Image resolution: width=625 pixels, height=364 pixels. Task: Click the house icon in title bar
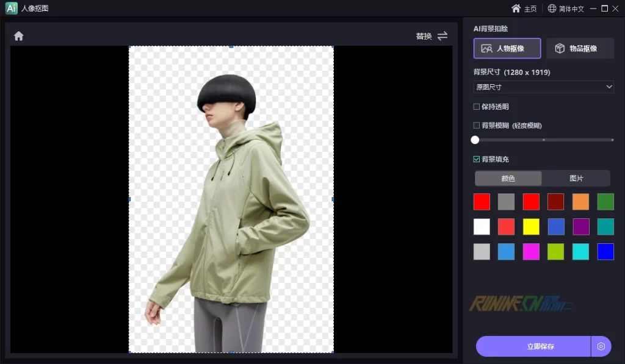(x=516, y=9)
